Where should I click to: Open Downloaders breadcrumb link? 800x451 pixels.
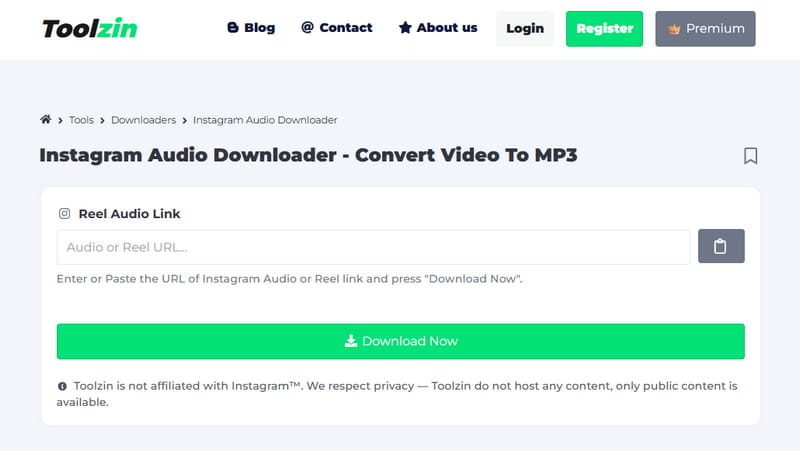[x=143, y=120]
